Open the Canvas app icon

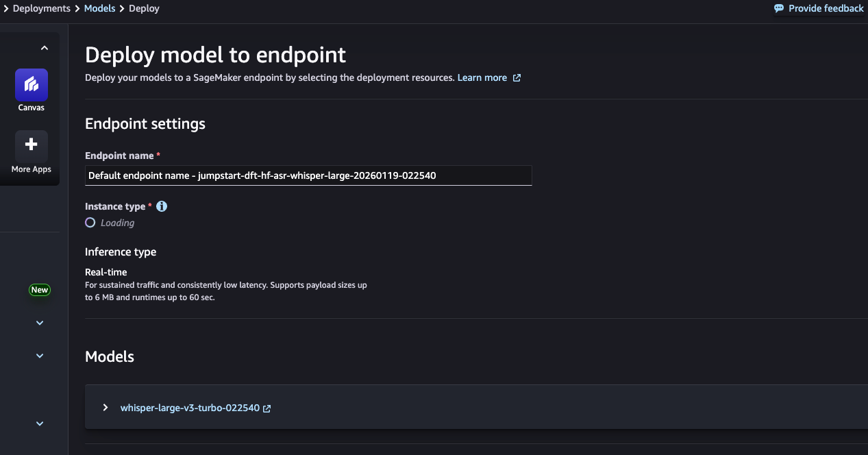(x=32, y=85)
